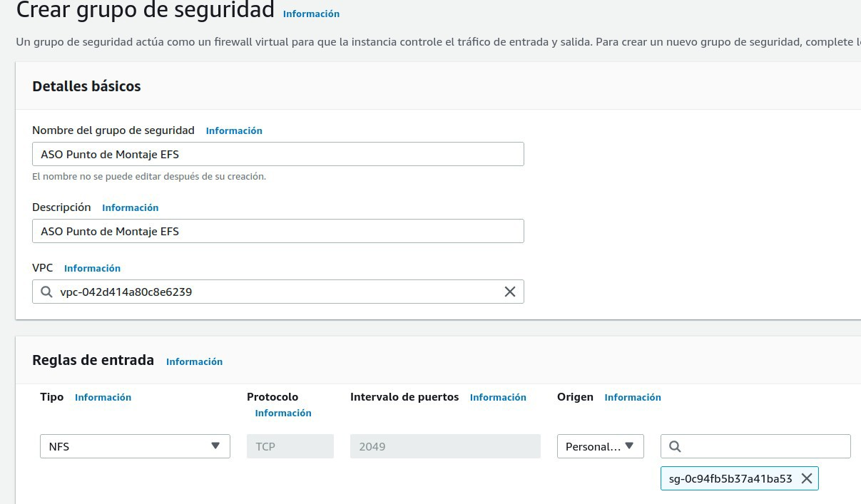This screenshot has height=504, width=861.
Task: Open Información beside the Origen column header
Action: 632,397
